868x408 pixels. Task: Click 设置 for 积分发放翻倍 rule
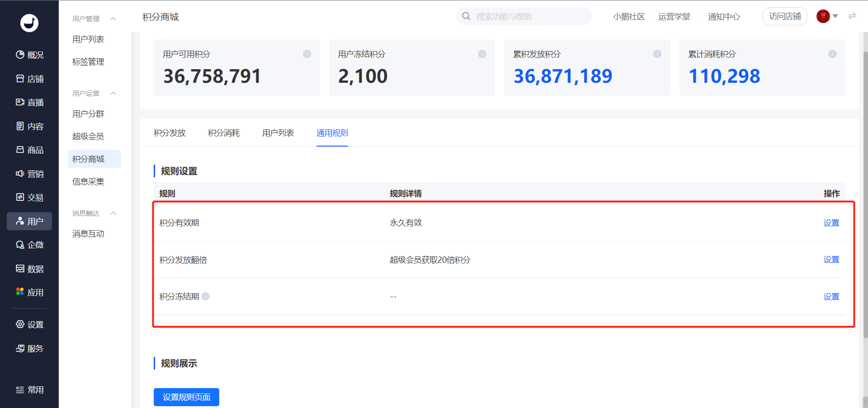pos(831,260)
